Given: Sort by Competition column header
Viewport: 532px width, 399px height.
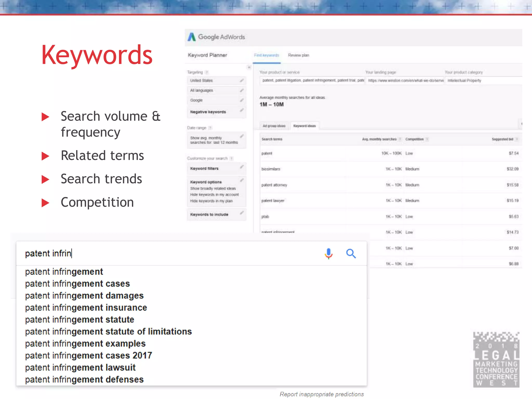Looking at the screenshot, I should [x=414, y=139].
